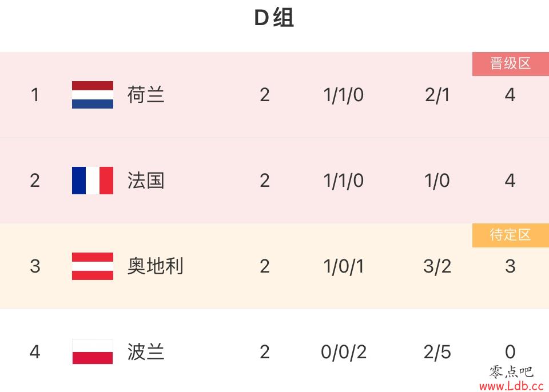Select Austria 1/0/1 win-draw-loss record
Viewport: 549px width, 392px height.
tap(344, 266)
